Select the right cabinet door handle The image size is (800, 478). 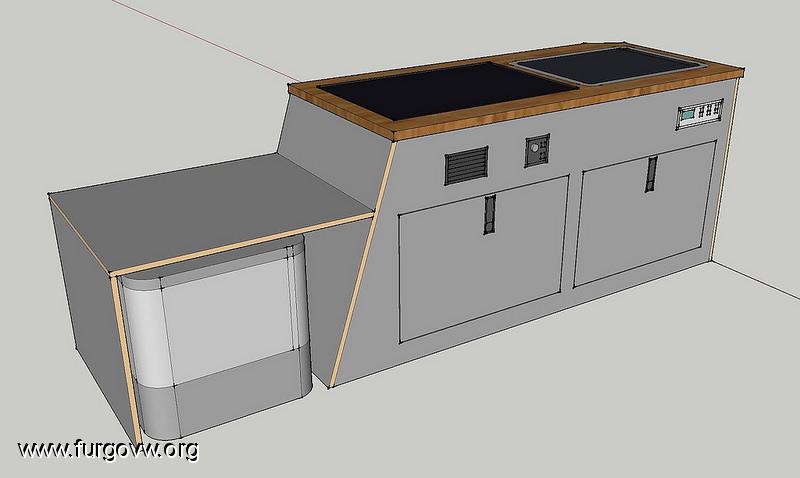(651, 174)
